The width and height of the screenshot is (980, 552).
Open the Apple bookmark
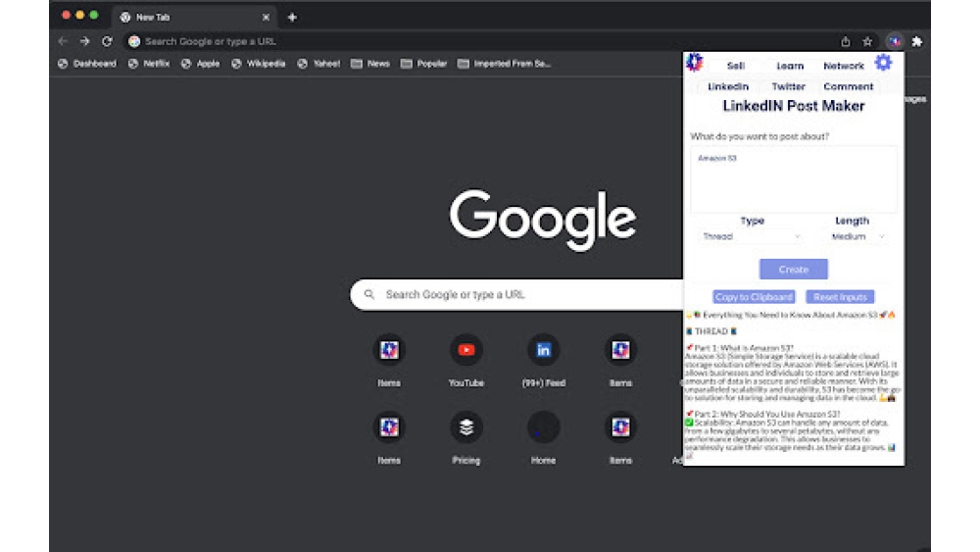pyautogui.click(x=200, y=64)
